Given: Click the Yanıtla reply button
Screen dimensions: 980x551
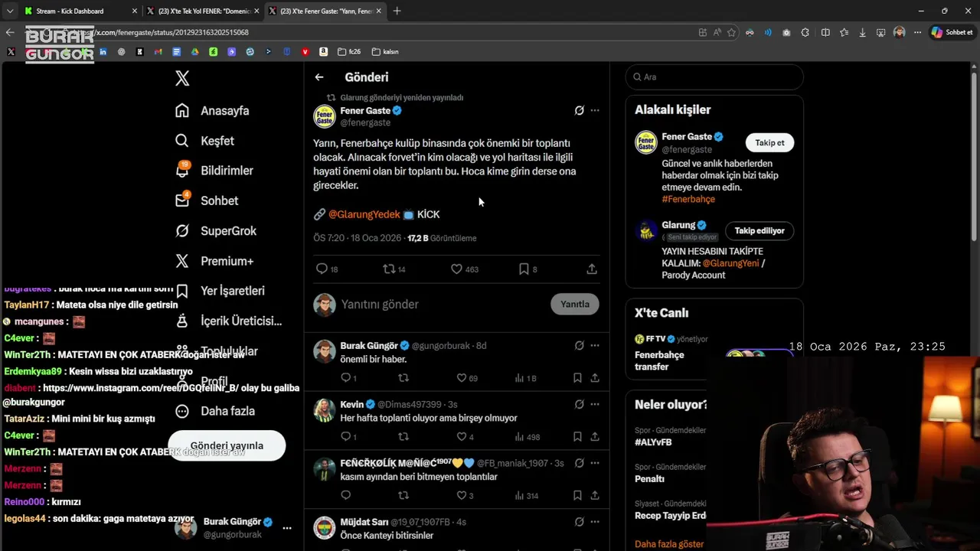Looking at the screenshot, I should click(x=575, y=304).
